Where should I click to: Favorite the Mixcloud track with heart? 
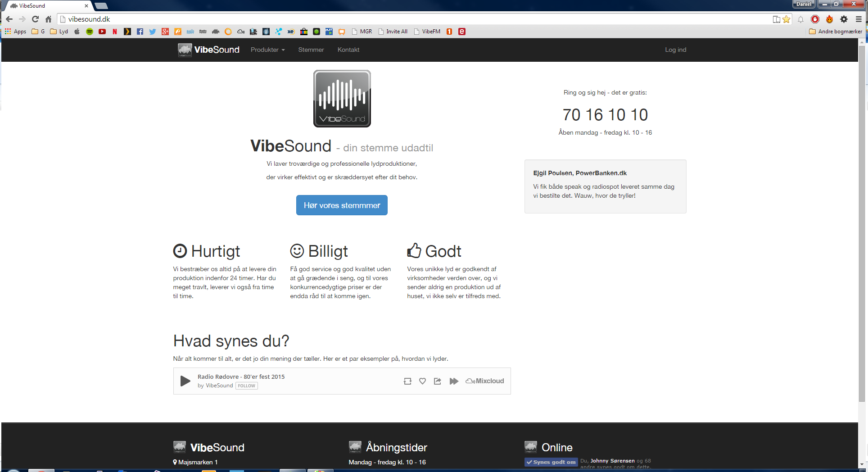tap(422, 381)
